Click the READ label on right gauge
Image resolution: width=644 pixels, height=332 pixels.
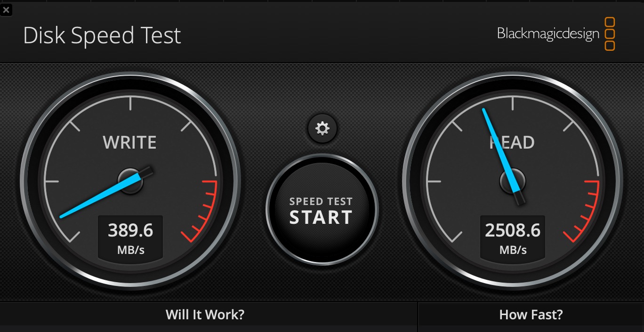click(512, 142)
